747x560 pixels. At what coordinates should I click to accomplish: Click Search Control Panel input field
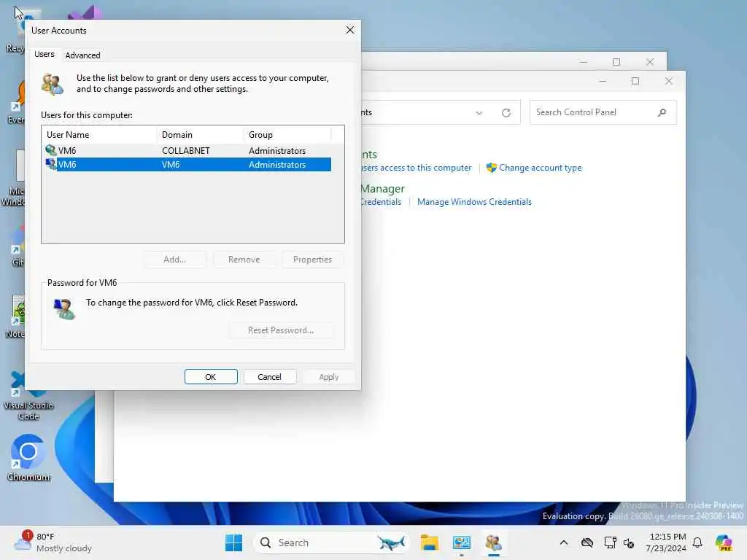593,112
